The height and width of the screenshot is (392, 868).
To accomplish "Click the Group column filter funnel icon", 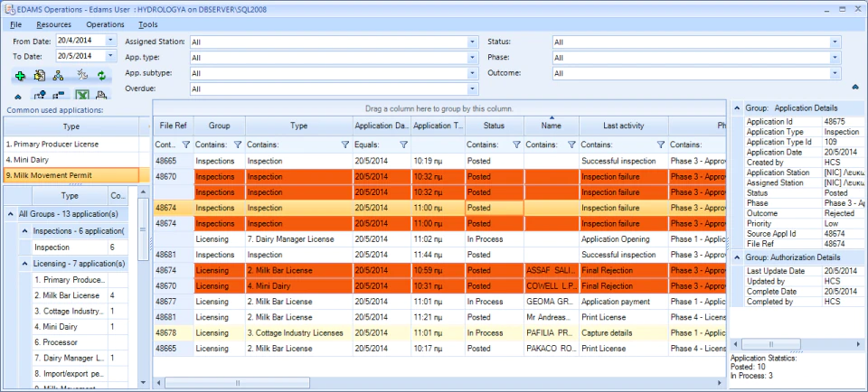I will (x=238, y=145).
